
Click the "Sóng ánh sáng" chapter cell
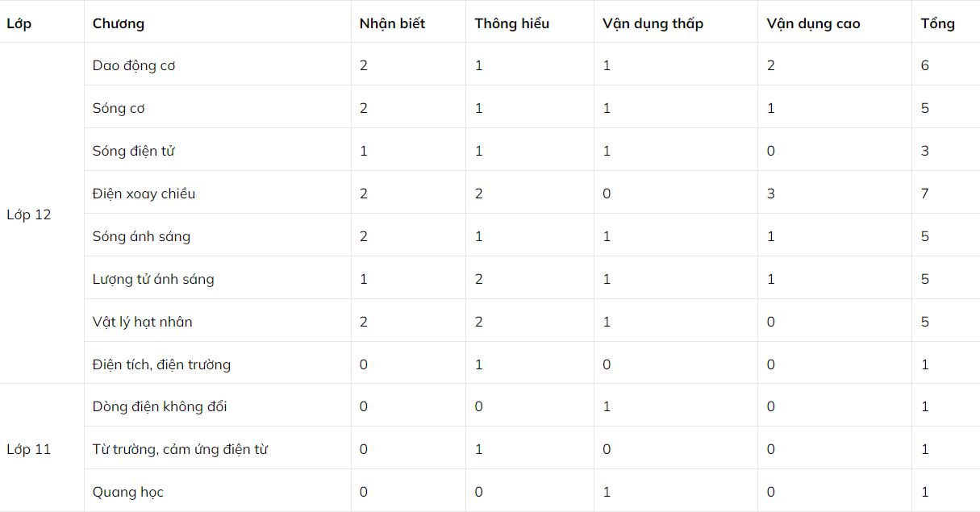click(x=141, y=236)
